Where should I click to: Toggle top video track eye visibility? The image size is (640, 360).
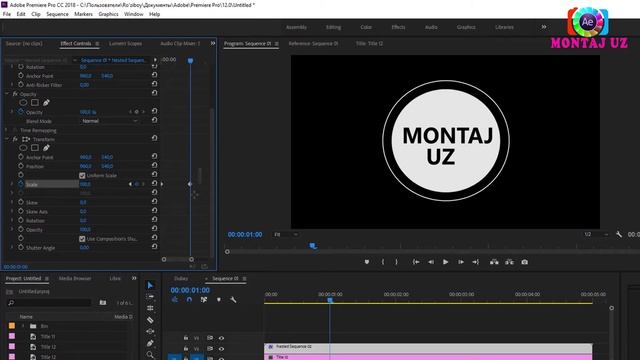pos(221,338)
